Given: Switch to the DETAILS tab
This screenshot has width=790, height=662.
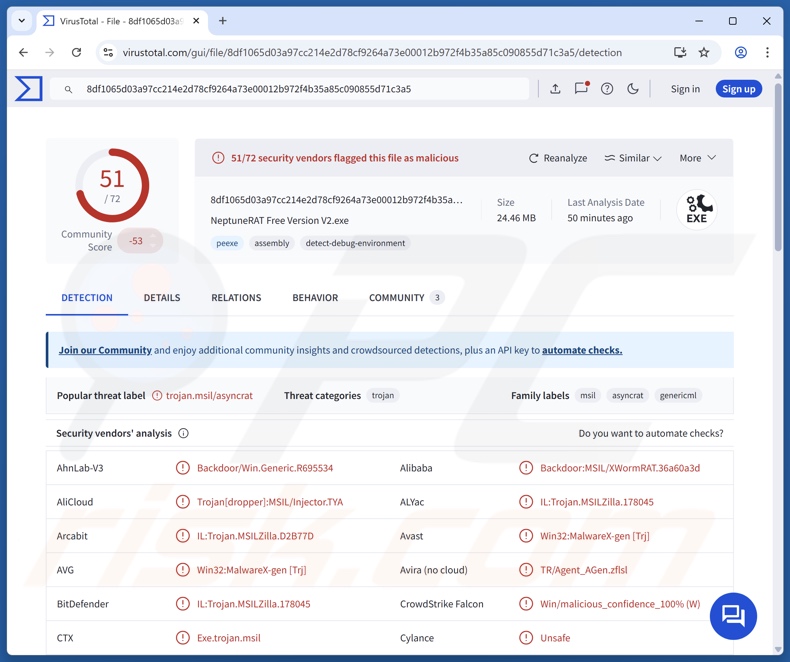Looking at the screenshot, I should click(x=162, y=298).
